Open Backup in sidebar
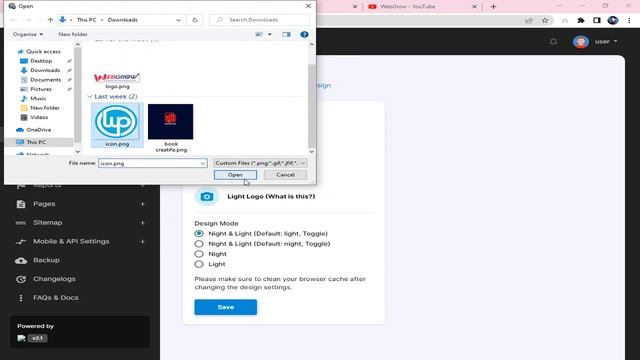 click(46, 260)
